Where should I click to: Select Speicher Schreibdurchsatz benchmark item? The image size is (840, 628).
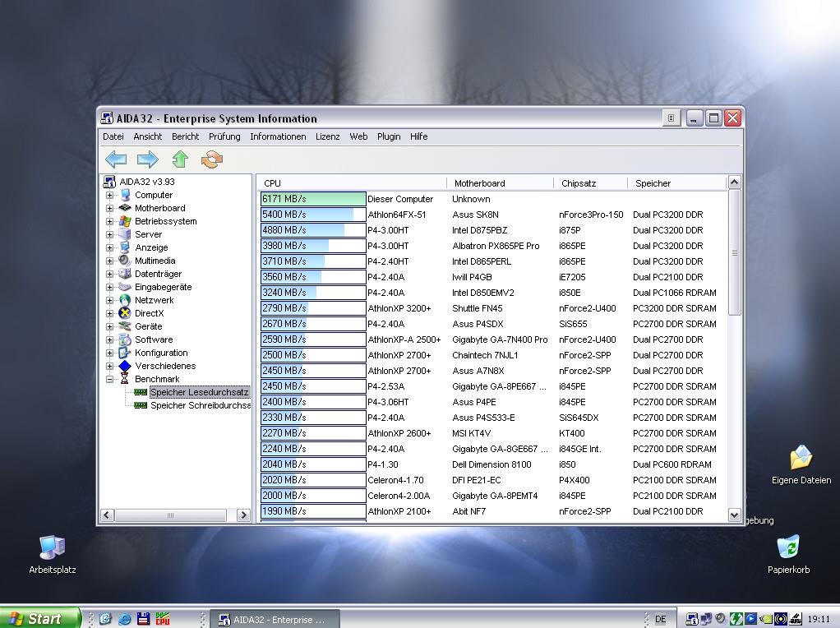[x=200, y=405]
